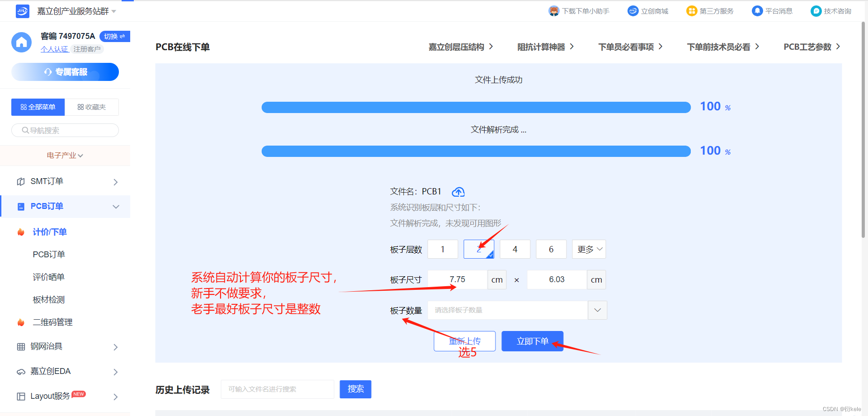Expand the SMT订单 menu chevron

point(116,182)
